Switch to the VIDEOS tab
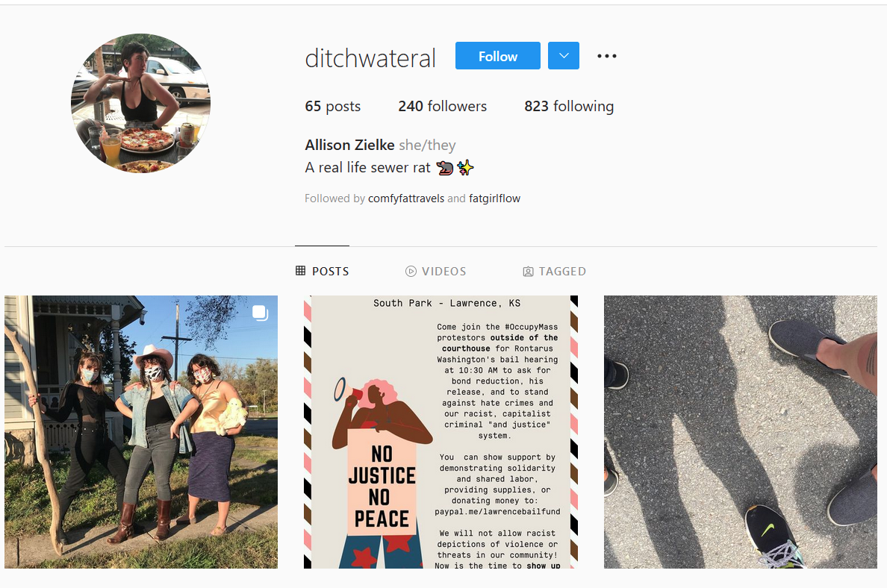Viewport: 887px width, 588px height. coord(435,272)
